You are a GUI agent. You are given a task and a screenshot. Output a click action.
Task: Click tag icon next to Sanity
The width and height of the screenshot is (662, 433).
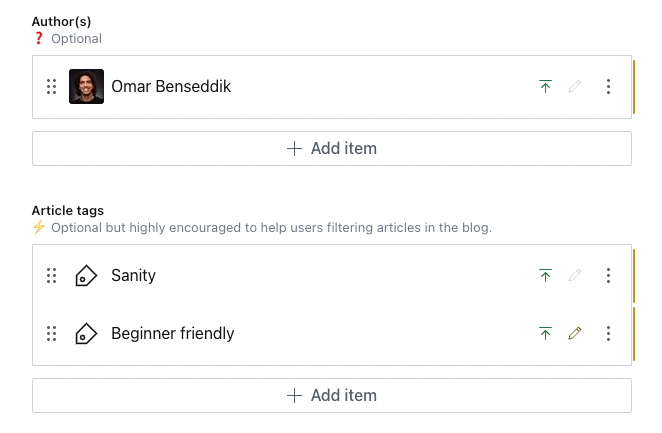click(86, 275)
